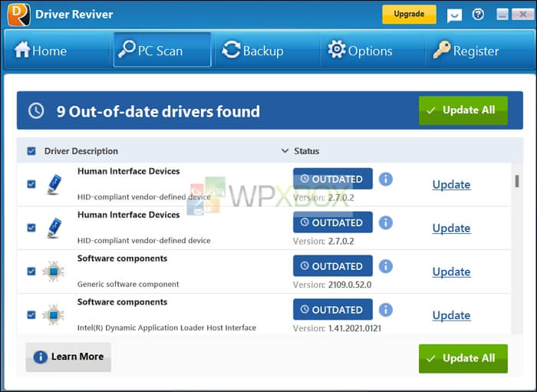Open the feedback message icon

[454, 15]
